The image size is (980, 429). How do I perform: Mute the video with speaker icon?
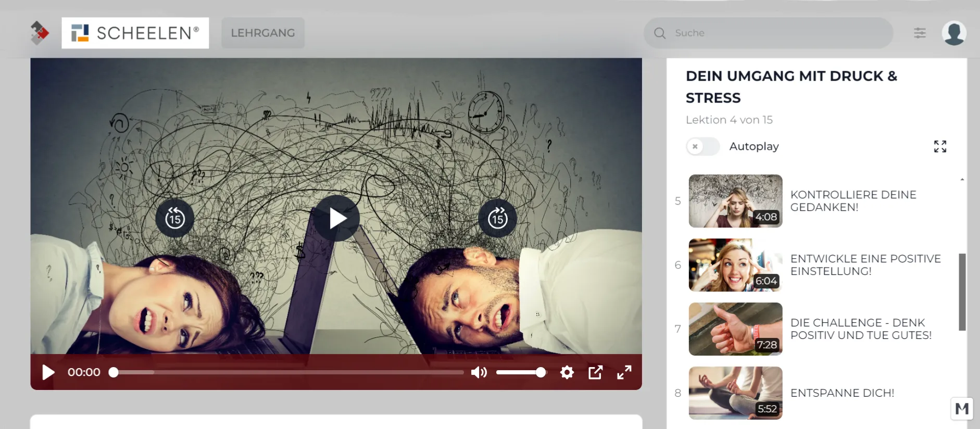[479, 372]
